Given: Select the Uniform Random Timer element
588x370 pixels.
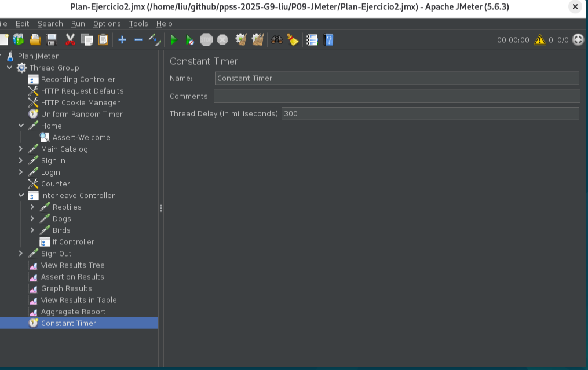Looking at the screenshot, I should (x=82, y=114).
